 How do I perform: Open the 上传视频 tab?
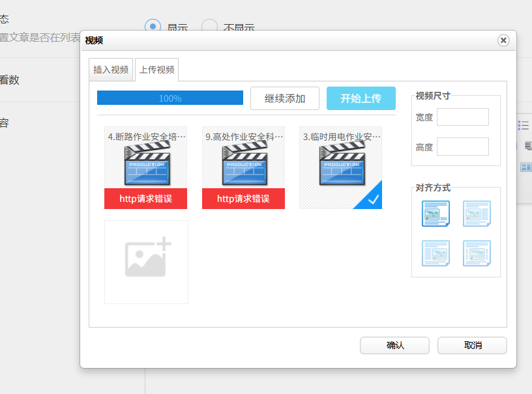point(156,70)
